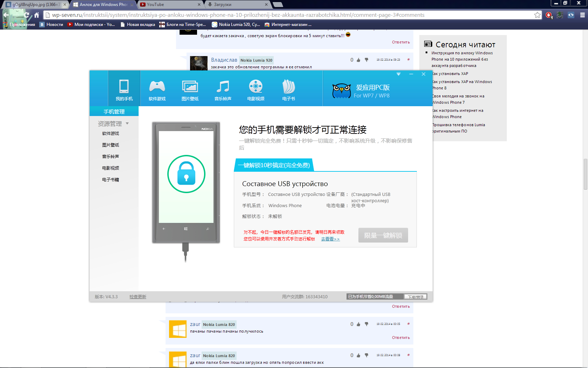588x368 pixels.
Task: Click Владислав's avatar thumbnail
Action: [x=198, y=63]
